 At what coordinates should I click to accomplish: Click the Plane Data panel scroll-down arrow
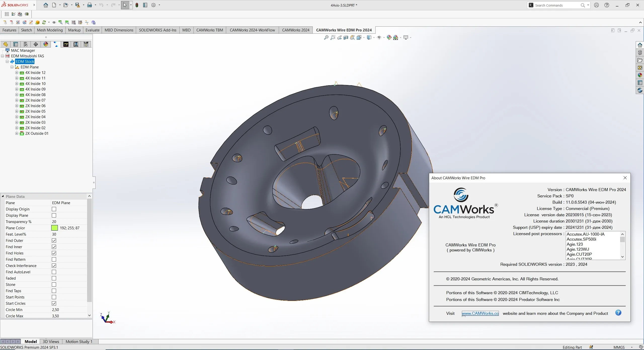(89, 315)
